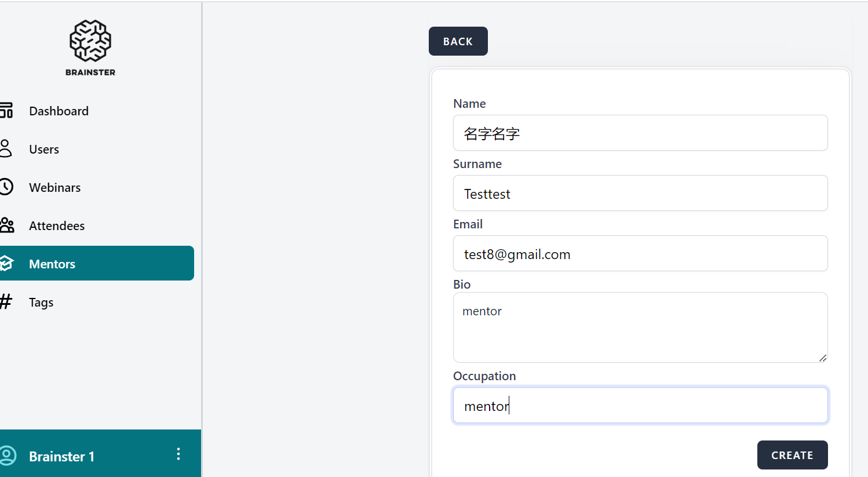
Task: Select the Email input box
Action: pyautogui.click(x=640, y=254)
